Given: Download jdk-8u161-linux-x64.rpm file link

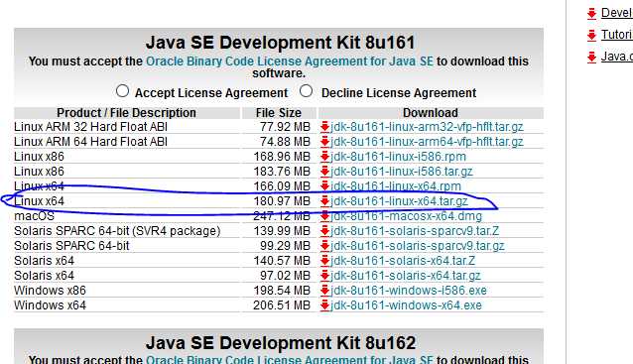Looking at the screenshot, I should click(396, 186).
